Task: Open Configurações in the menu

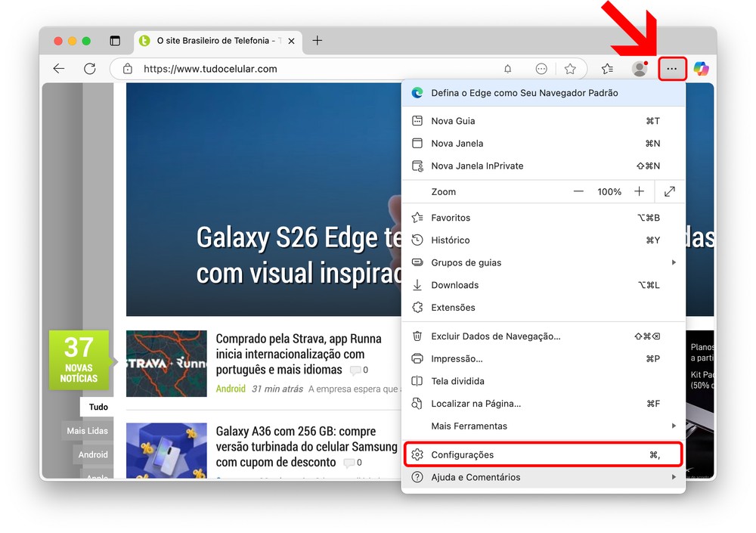Action: [544, 454]
